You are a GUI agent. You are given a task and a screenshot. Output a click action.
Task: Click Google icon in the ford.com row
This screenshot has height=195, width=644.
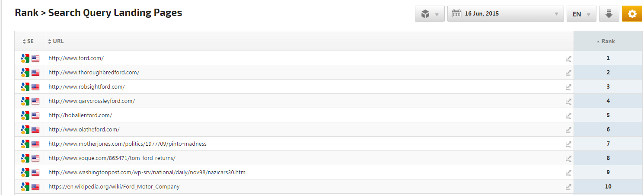point(25,58)
